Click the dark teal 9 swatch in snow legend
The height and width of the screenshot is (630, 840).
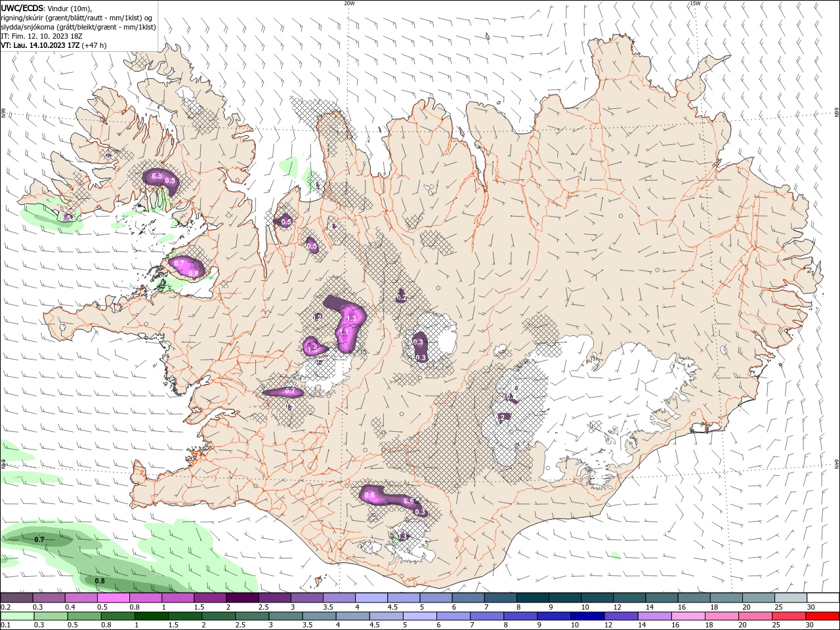[x=564, y=598]
